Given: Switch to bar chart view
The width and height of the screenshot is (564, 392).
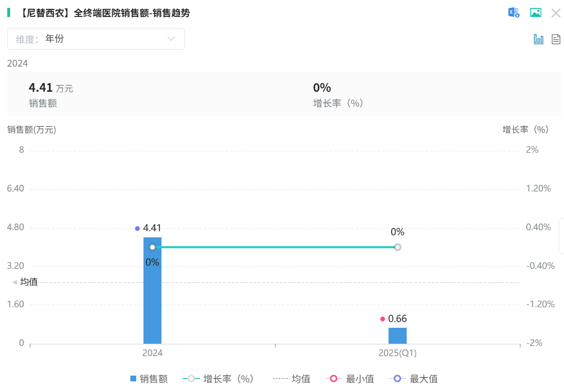Looking at the screenshot, I should point(538,39).
